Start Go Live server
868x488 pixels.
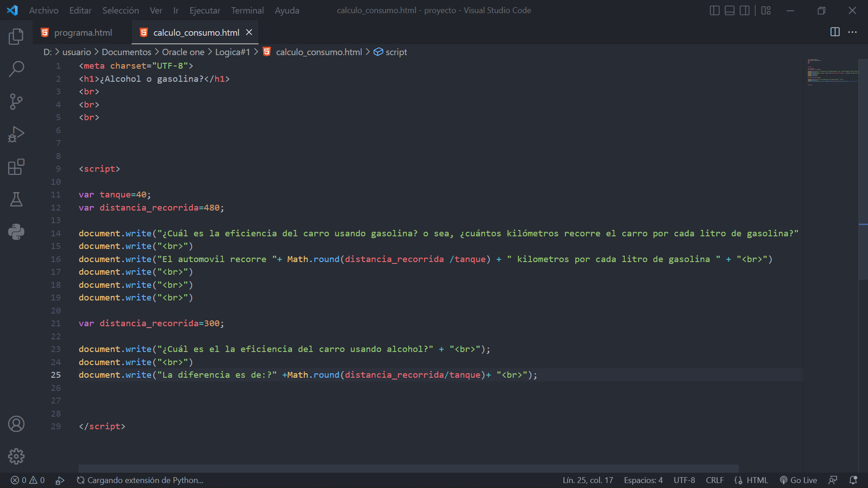click(798, 480)
